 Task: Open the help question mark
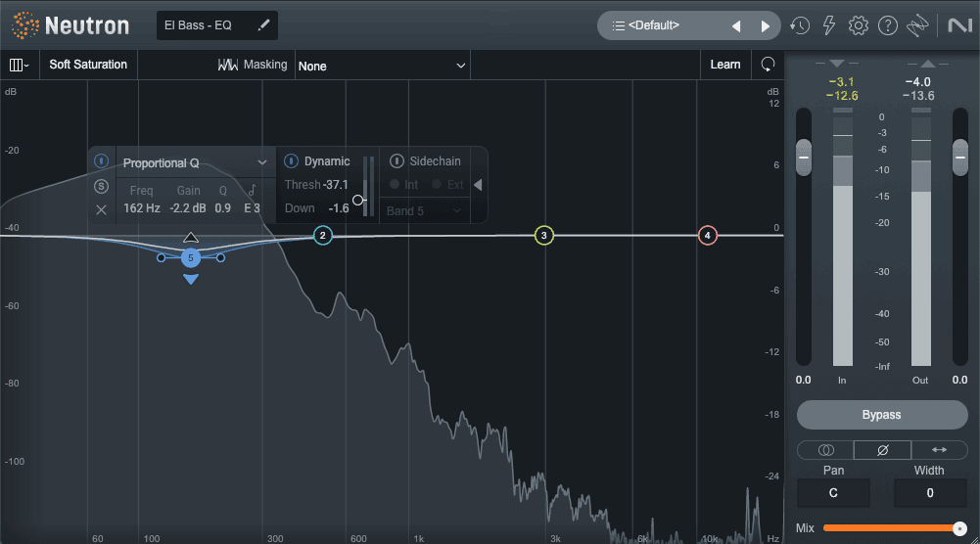pos(888,25)
